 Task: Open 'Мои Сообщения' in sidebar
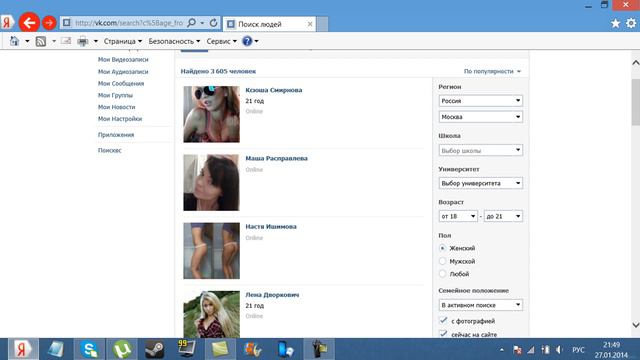click(121, 83)
